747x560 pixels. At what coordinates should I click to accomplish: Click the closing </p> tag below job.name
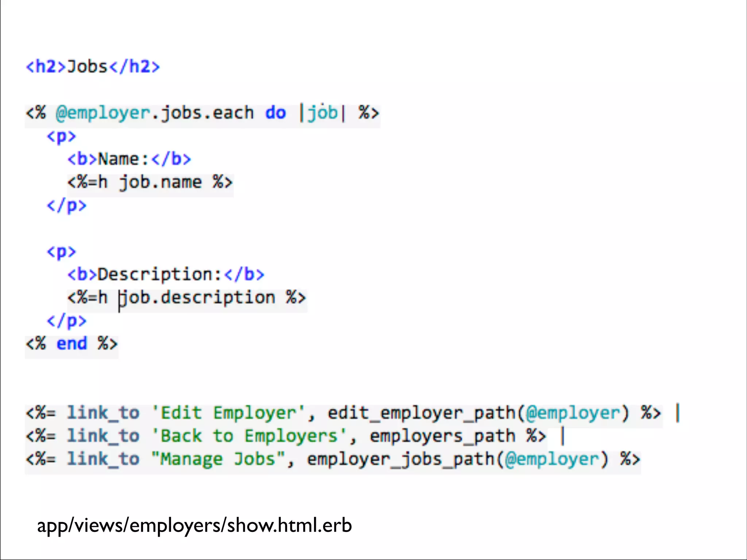point(67,206)
